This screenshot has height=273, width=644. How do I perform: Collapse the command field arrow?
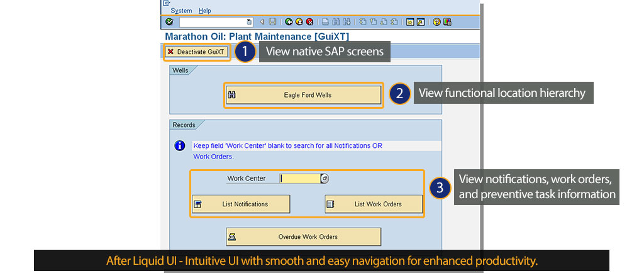[262, 22]
